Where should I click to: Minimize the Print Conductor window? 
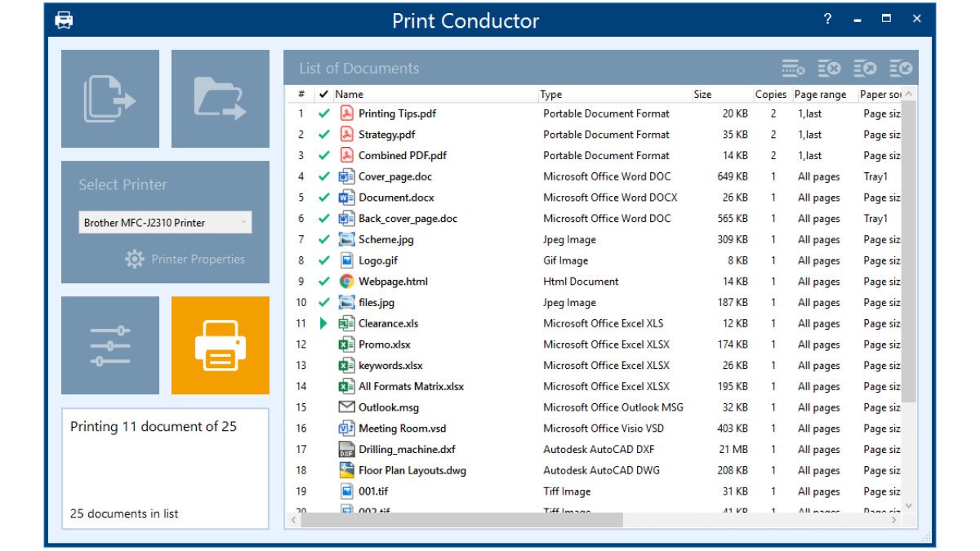click(x=857, y=20)
